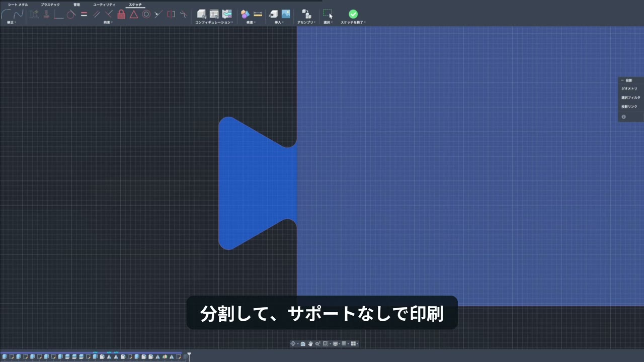Click the red lock Fix/Unfix constraint
Image resolution: width=644 pixels, height=362 pixels.
point(121,14)
